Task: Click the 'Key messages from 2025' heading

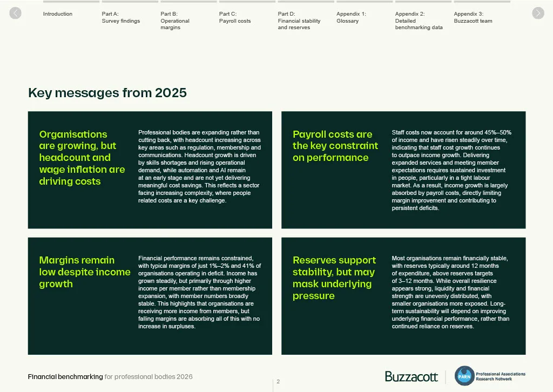Action: point(107,93)
